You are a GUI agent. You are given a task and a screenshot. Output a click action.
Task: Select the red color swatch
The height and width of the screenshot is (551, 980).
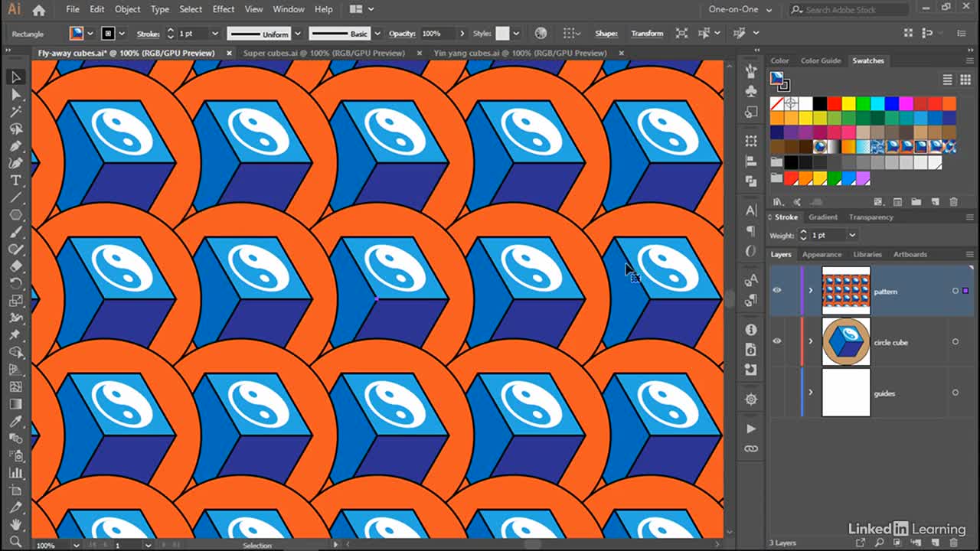click(x=834, y=103)
